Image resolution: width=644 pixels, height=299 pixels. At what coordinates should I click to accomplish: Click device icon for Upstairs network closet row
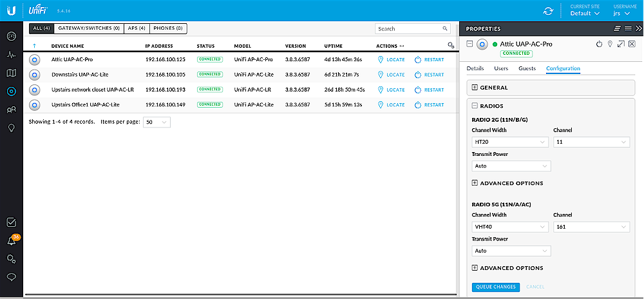pyautogui.click(x=35, y=90)
